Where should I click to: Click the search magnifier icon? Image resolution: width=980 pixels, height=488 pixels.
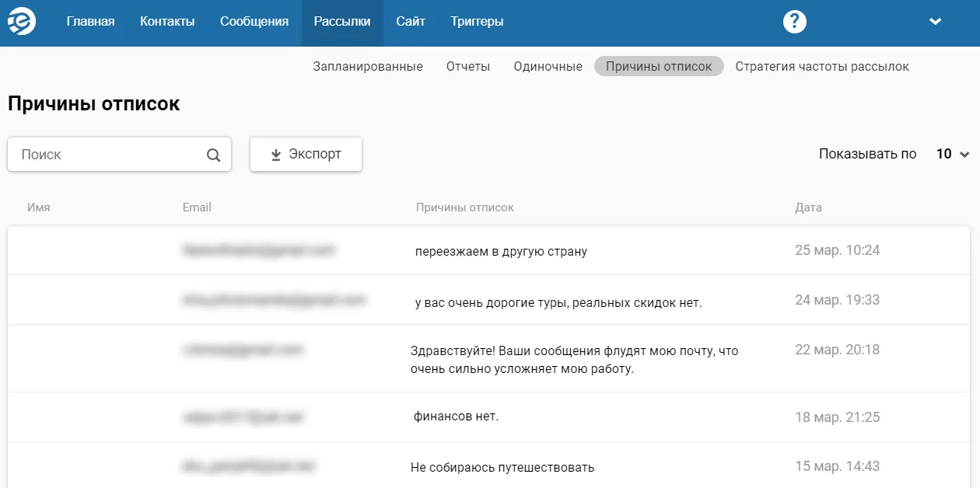[x=213, y=155]
